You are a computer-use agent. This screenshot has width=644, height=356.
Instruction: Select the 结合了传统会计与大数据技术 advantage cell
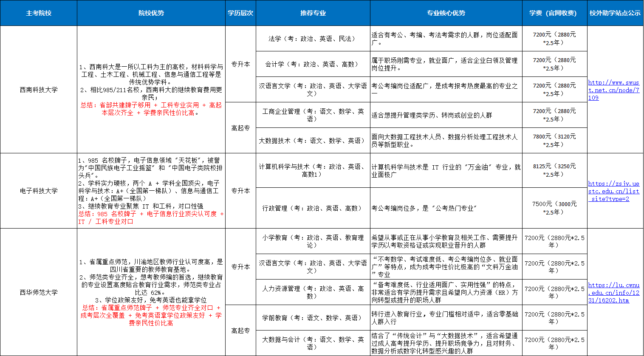(446, 343)
